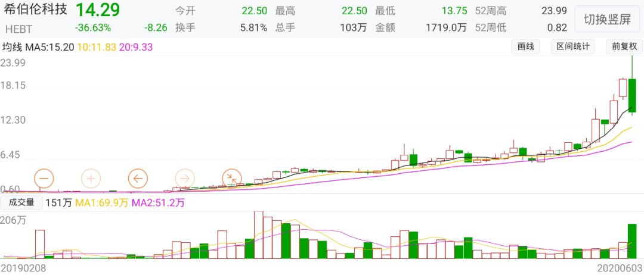Click the end date 20200603
Viewport: 644px width, 275px height.
[x=619, y=268]
